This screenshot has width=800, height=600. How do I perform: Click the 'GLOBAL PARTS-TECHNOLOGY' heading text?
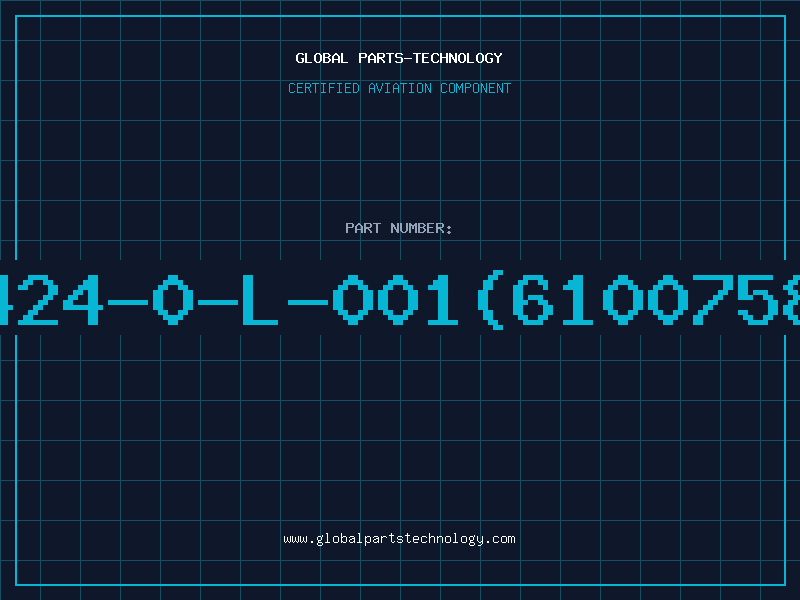399,58
